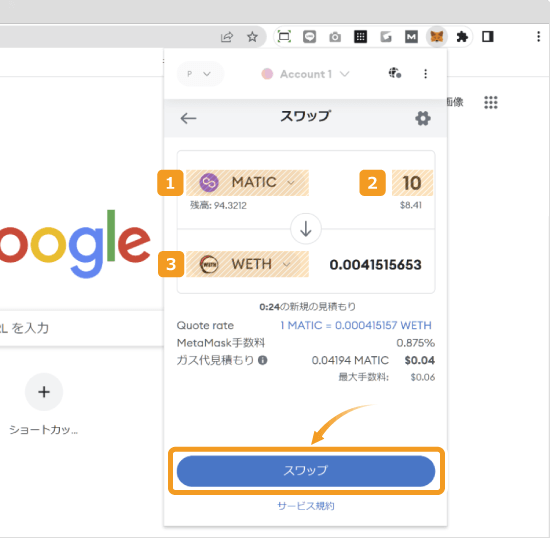Open the screen capture extension icon
Image resolution: width=550 pixels, height=538 pixels.
[x=284, y=36]
